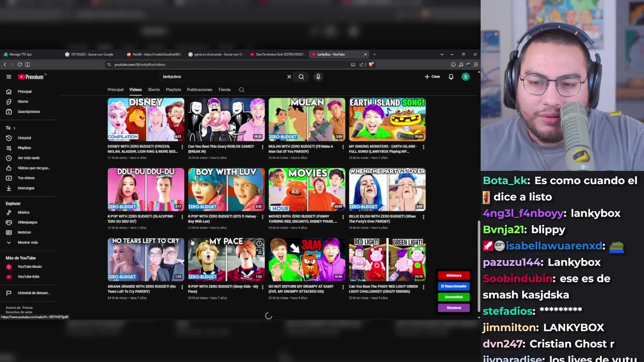Click the green Screenshot button
The image size is (644, 362).
click(x=454, y=297)
